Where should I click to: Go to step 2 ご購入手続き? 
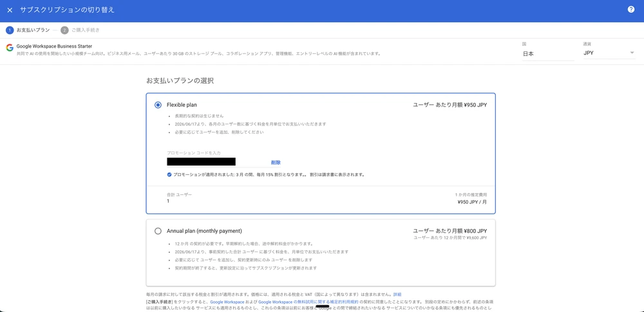coord(80,30)
